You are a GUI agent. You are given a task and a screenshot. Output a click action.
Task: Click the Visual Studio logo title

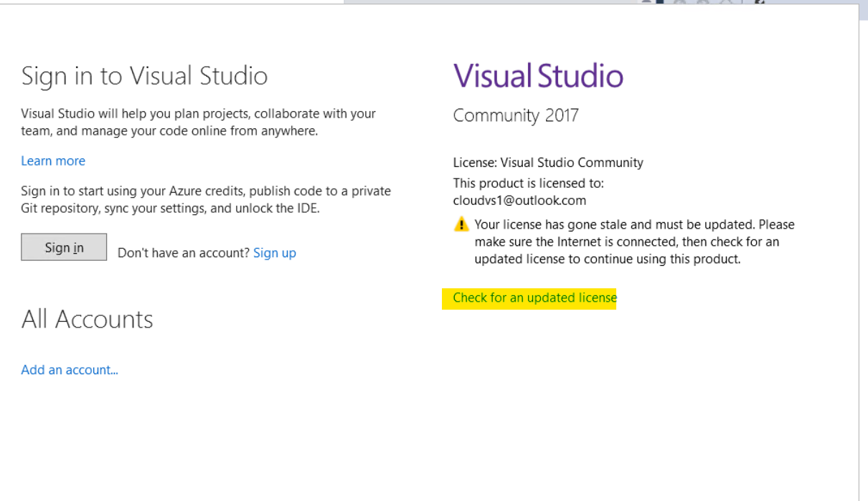(x=538, y=76)
